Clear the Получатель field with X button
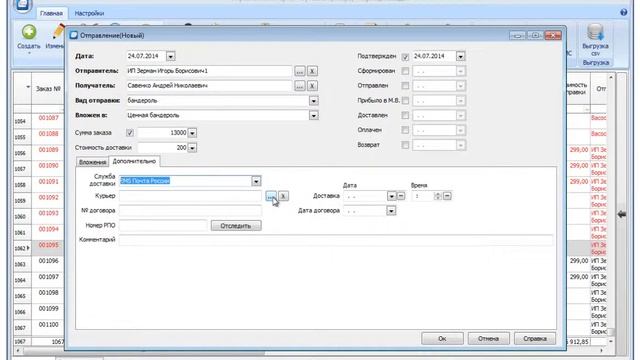The height and width of the screenshot is (360, 640). point(312,86)
